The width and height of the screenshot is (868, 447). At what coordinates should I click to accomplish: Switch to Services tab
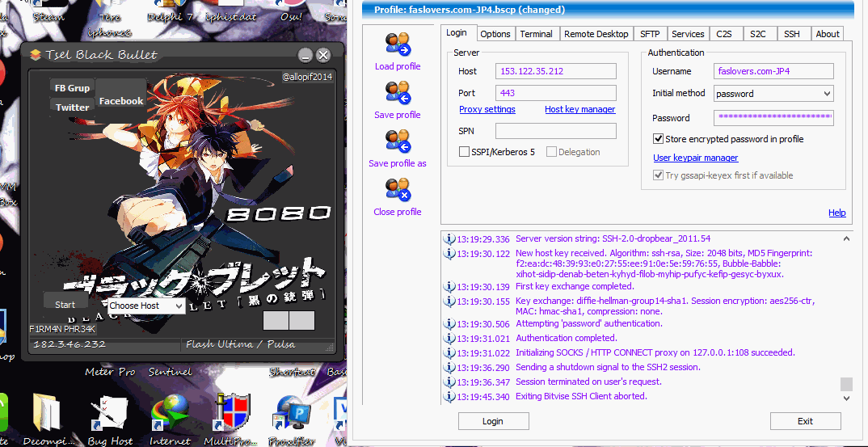click(688, 34)
